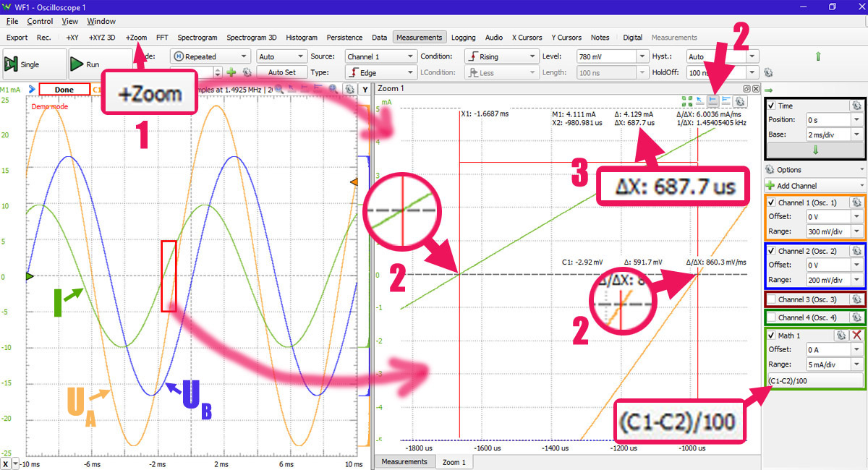Click the green down arrow under Time base
Image resolution: width=868 pixels, height=470 pixels.
(x=815, y=150)
